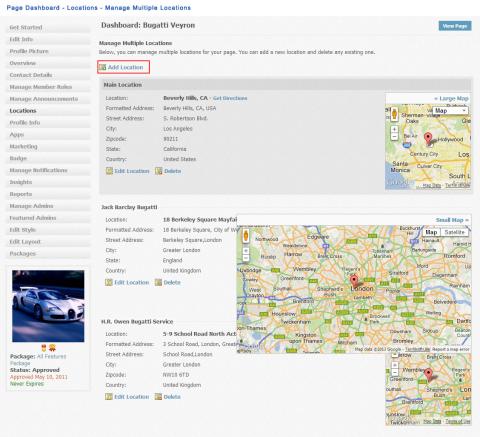Open Map type dropdown on Beverly Hills map
This screenshot has width=480, height=437.
(450, 111)
